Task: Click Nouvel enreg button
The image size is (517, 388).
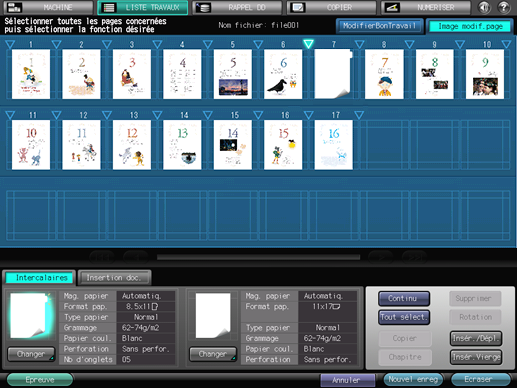Action: click(413, 379)
